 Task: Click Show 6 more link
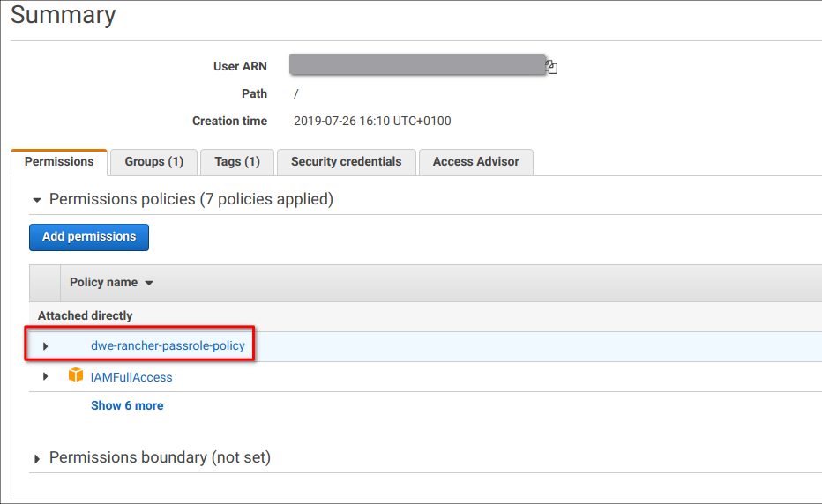click(x=127, y=405)
